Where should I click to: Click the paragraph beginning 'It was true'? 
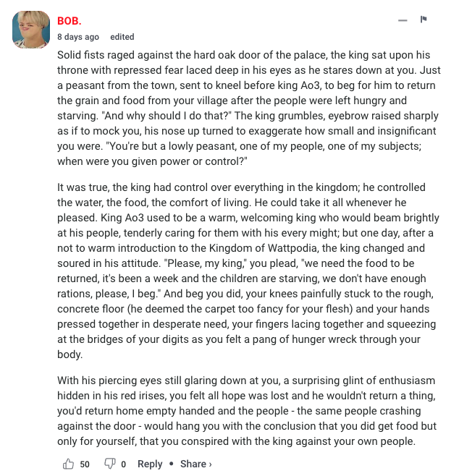(x=248, y=271)
